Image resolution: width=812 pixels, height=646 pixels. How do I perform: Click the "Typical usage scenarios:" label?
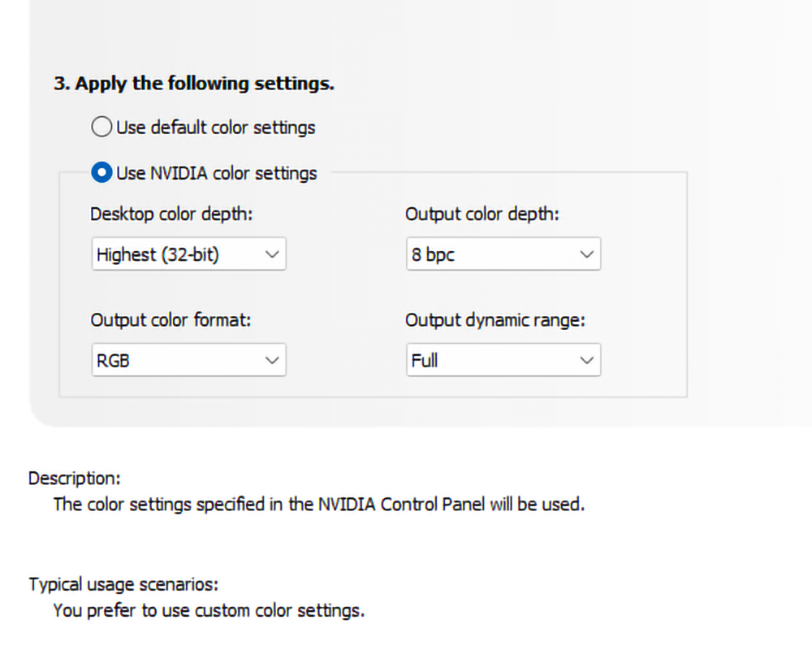tap(123, 584)
